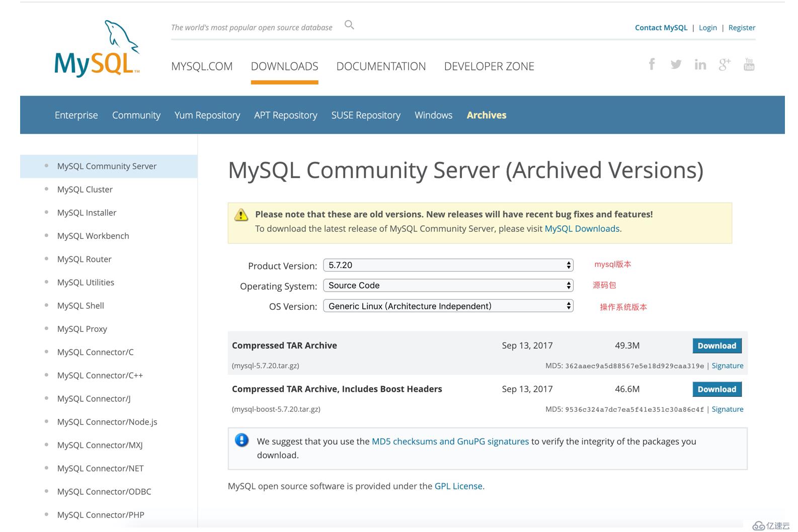Select MySQL Cluster in sidebar

point(85,190)
